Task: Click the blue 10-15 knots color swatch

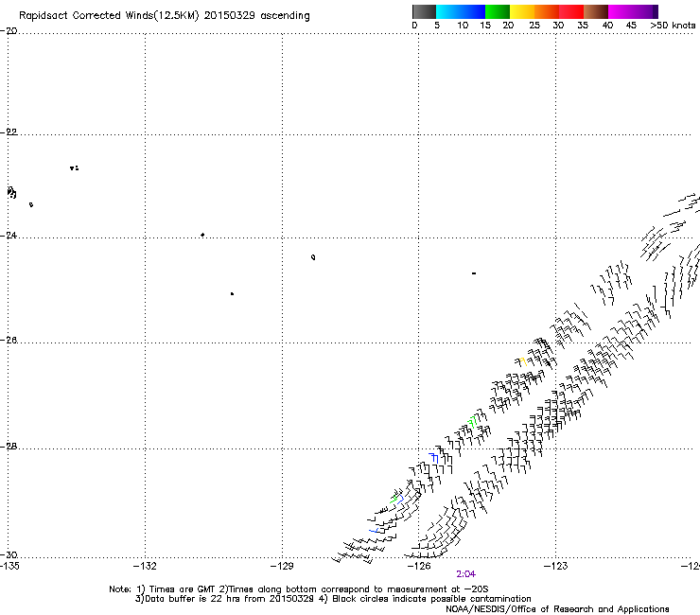Action: tap(473, 11)
